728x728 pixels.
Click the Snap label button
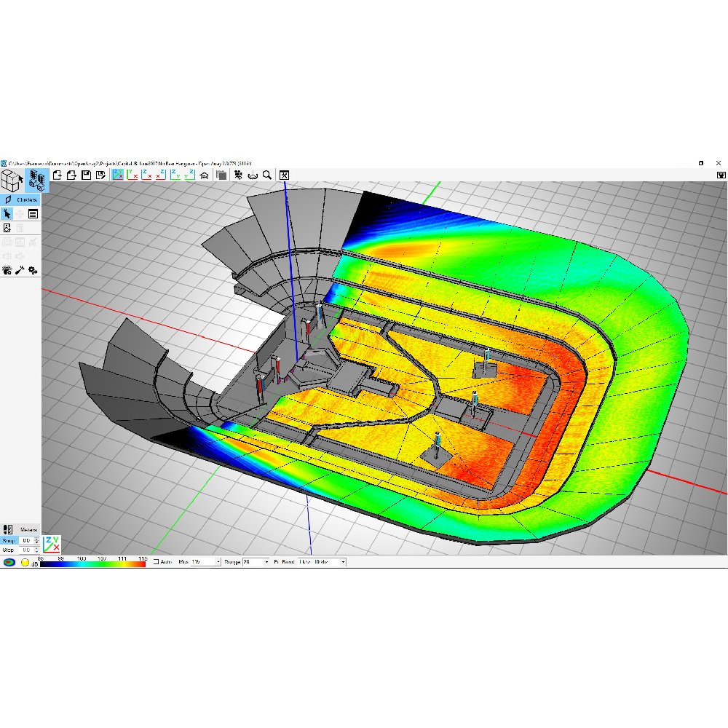click(x=9, y=540)
